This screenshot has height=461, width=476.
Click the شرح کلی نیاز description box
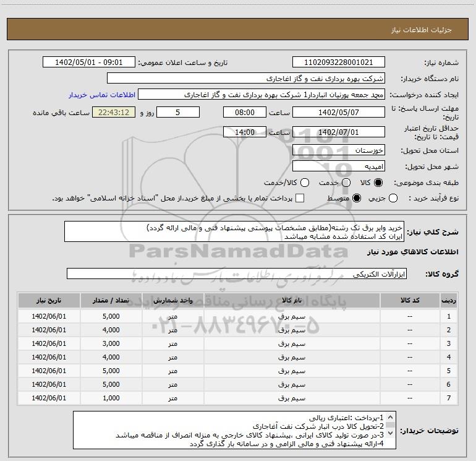[x=234, y=232]
